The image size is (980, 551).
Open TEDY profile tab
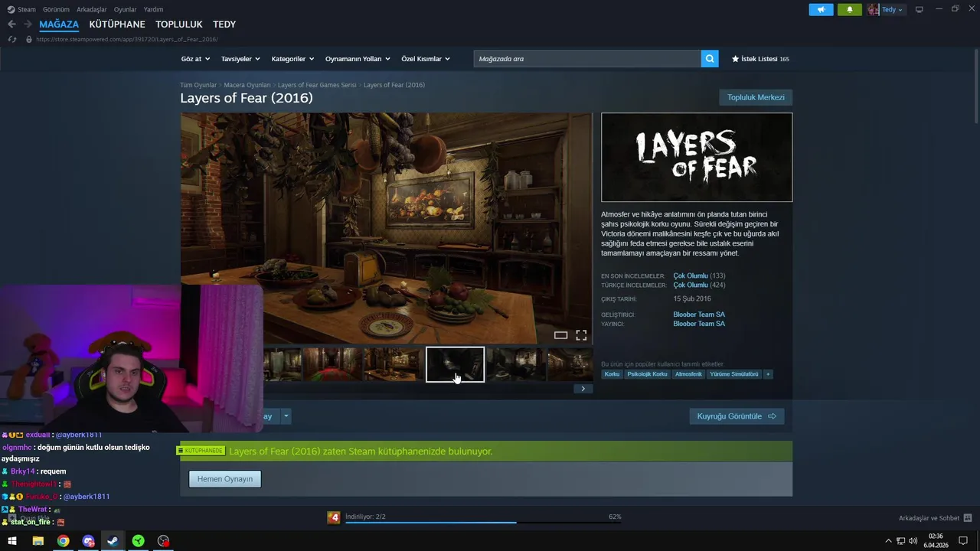point(224,24)
